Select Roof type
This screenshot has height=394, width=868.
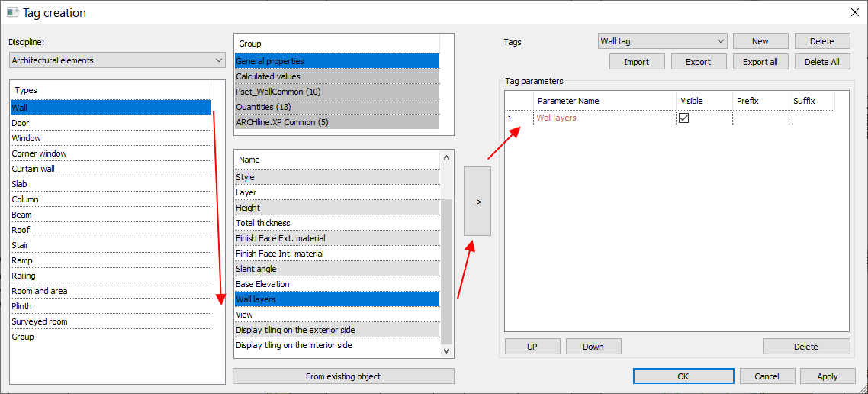point(111,229)
